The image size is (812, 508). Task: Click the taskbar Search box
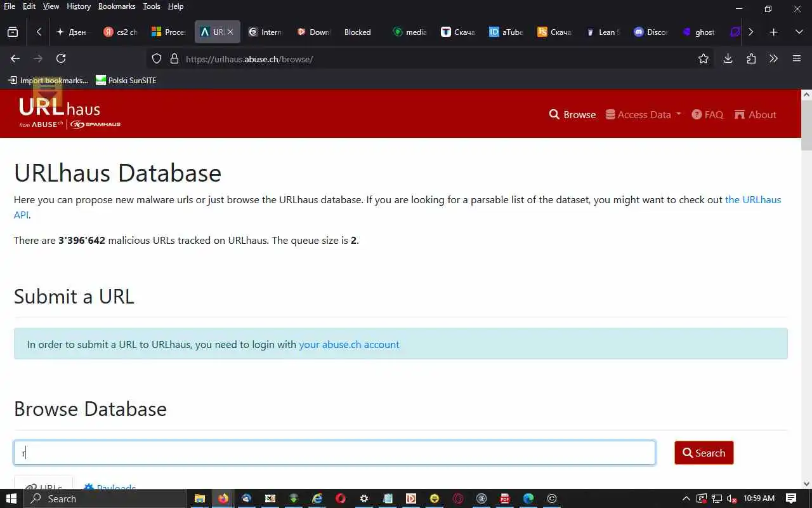[x=105, y=498]
